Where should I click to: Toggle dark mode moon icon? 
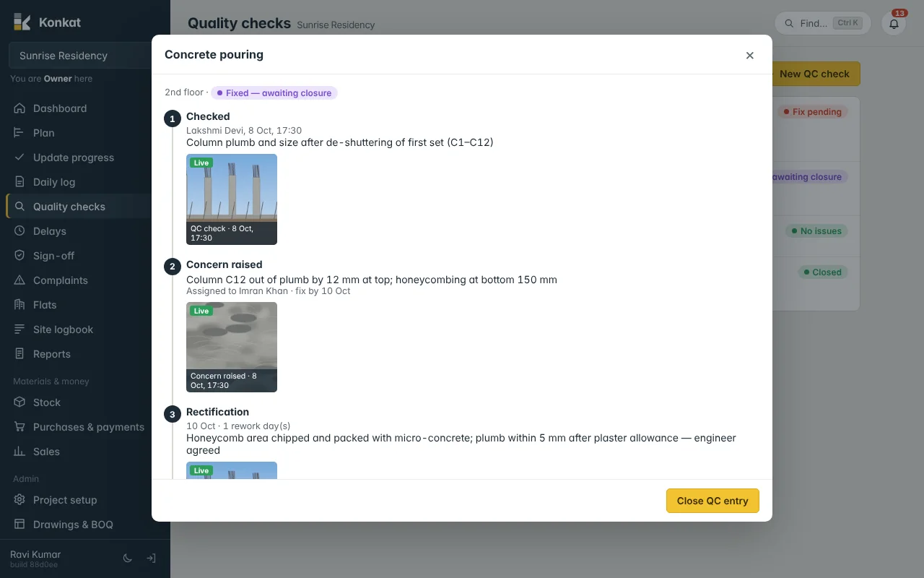tap(128, 558)
